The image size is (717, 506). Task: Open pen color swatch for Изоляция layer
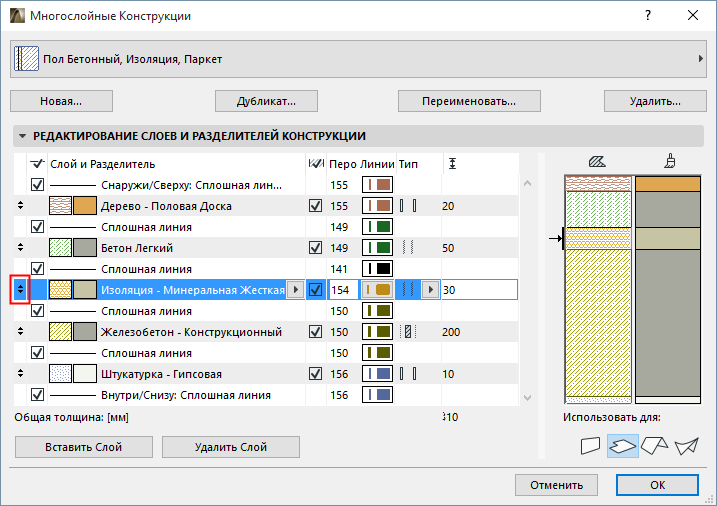click(x=377, y=290)
